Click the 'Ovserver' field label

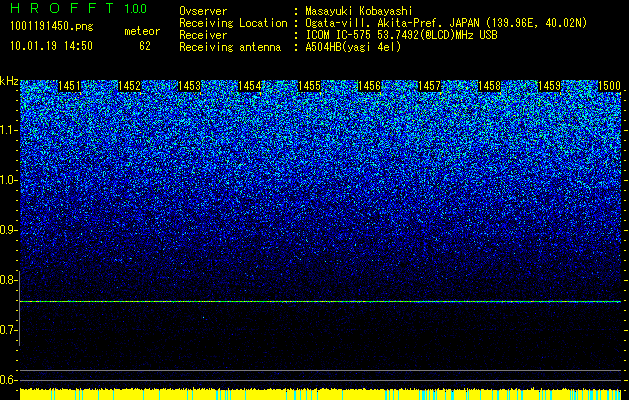pos(203,11)
